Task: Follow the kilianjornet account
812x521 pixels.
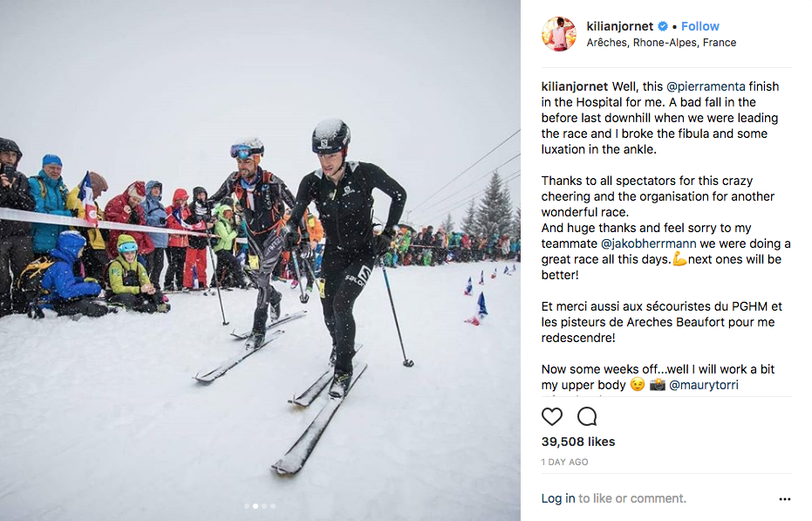Action: 699,26
